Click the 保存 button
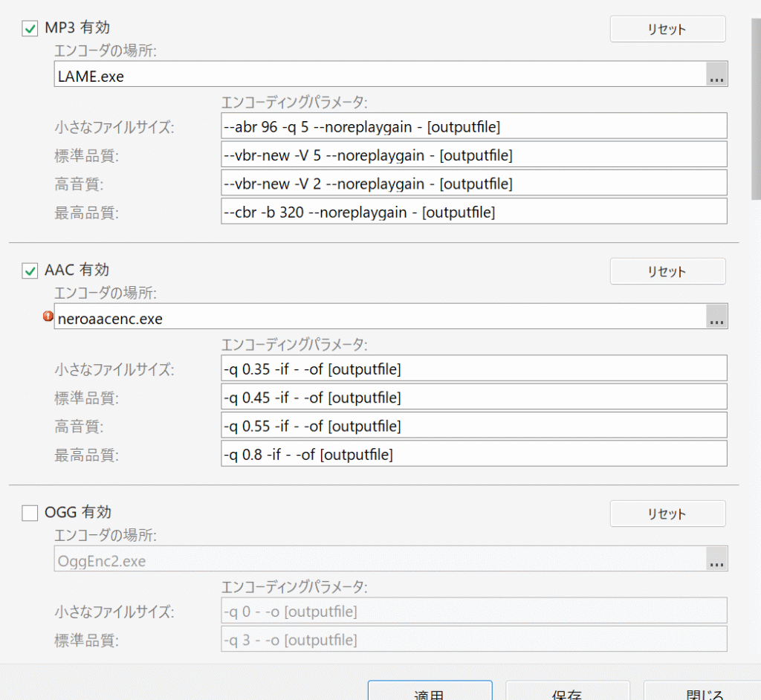761x700 pixels. [x=567, y=691]
